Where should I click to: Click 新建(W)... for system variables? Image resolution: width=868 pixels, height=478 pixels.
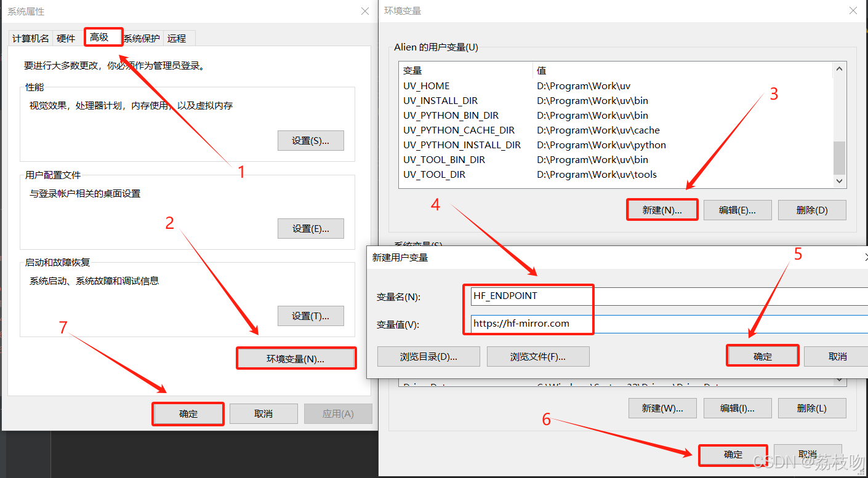tap(662, 408)
